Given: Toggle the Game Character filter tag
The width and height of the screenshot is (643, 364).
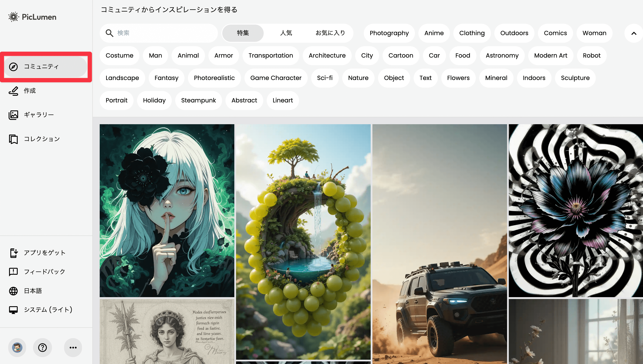Looking at the screenshot, I should (x=276, y=78).
